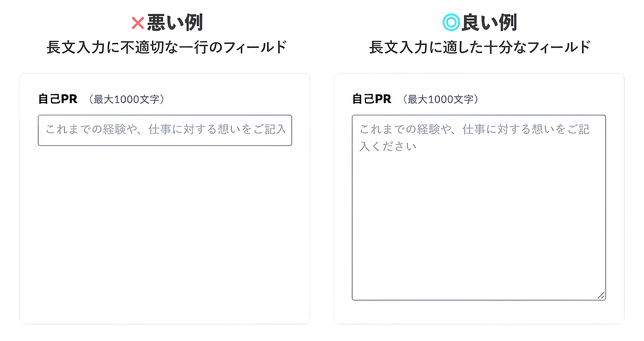Click the resize handle in the textarea corner
644x341 pixels.
(601, 296)
